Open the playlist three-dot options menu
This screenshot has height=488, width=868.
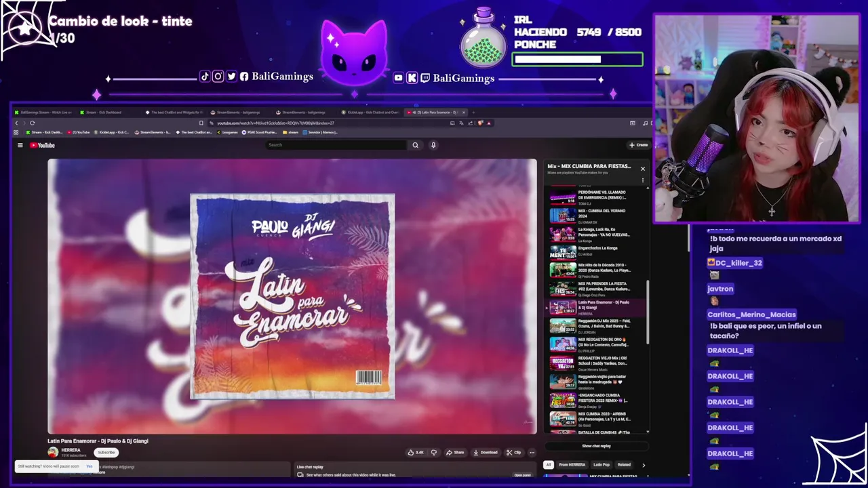click(x=643, y=180)
